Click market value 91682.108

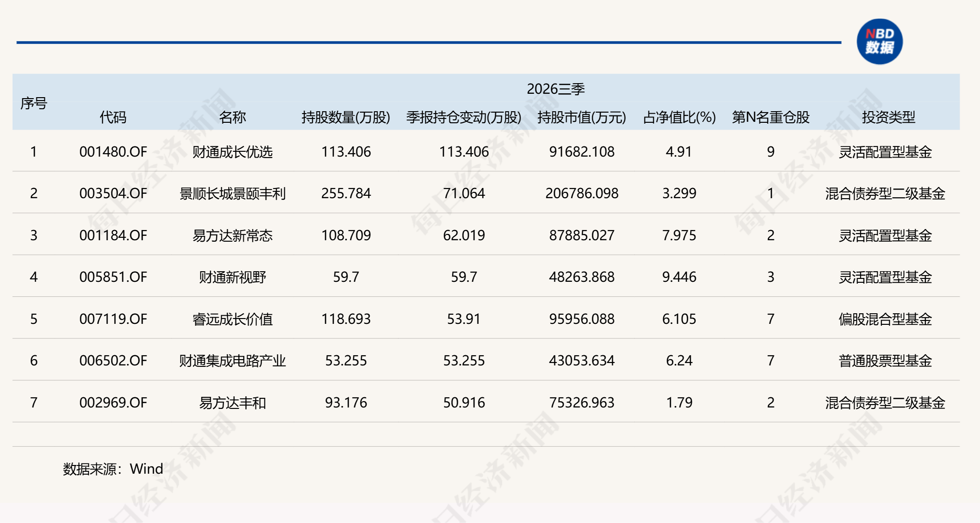click(582, 152)
